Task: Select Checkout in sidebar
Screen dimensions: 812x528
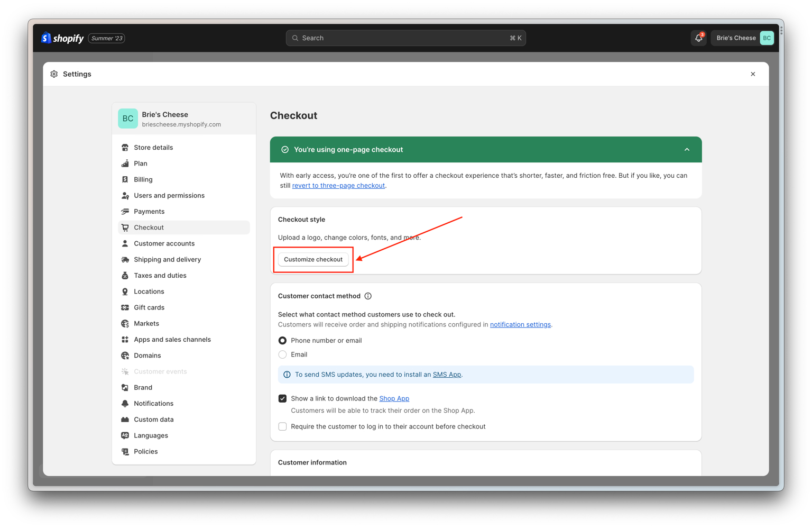Action: coord(184,227)
